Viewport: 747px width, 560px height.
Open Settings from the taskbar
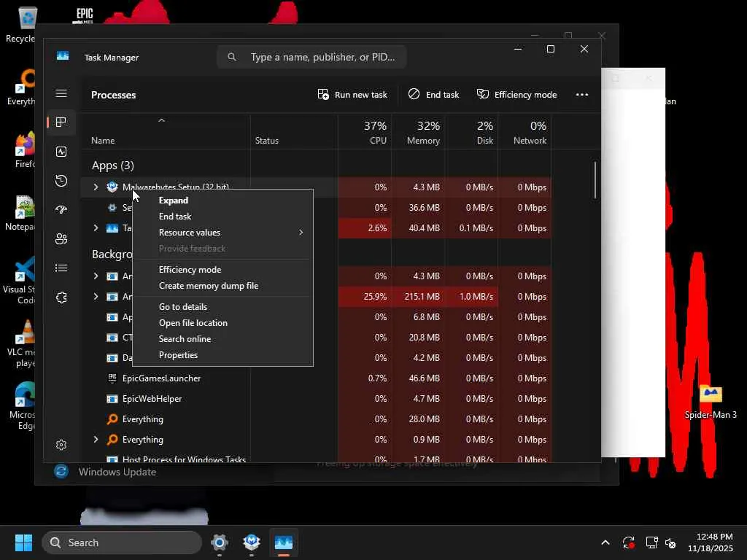click(220, 542)
